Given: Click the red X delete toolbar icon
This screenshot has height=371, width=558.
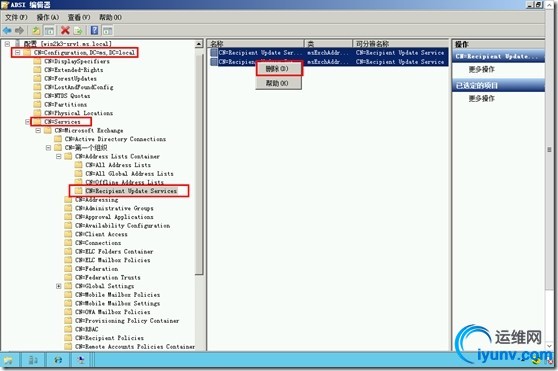Looking at the screenshot, I should pos(65,31).
